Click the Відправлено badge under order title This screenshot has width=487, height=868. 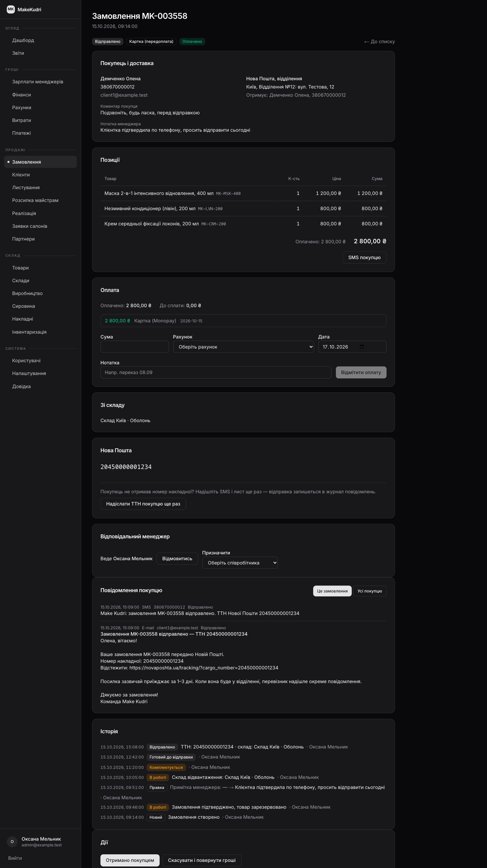tap(107, 42)
